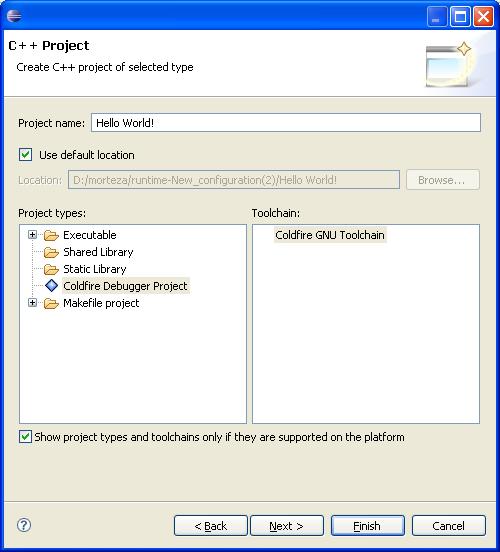Expand the Executable project type node
The width and height of the screenshot is (500, 552).
tap(32, 234)
